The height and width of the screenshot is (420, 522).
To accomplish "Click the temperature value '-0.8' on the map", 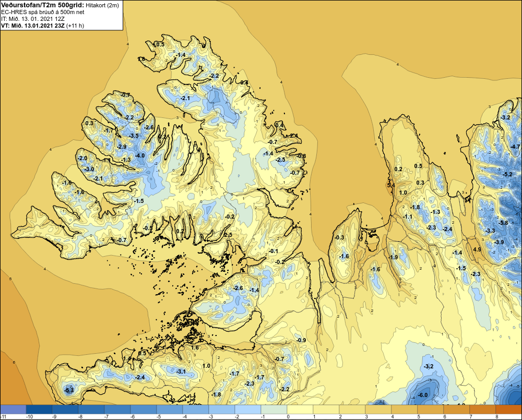I will [301, 156].
